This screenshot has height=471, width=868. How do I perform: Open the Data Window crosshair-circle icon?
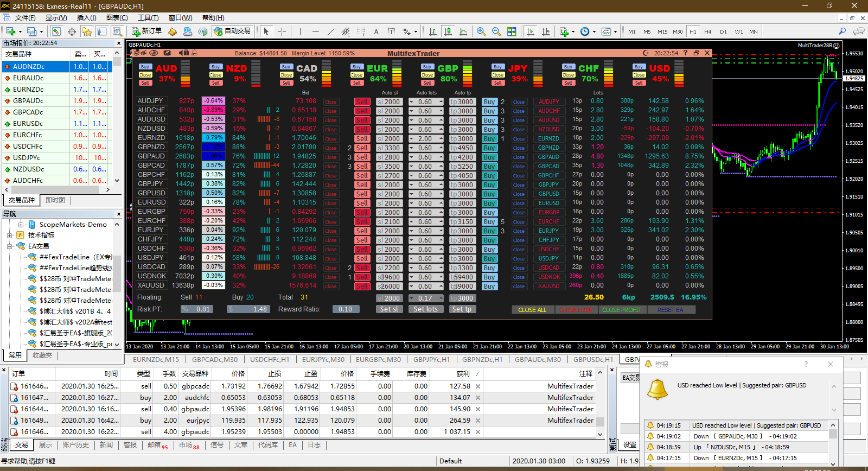(x=72, y=31)
